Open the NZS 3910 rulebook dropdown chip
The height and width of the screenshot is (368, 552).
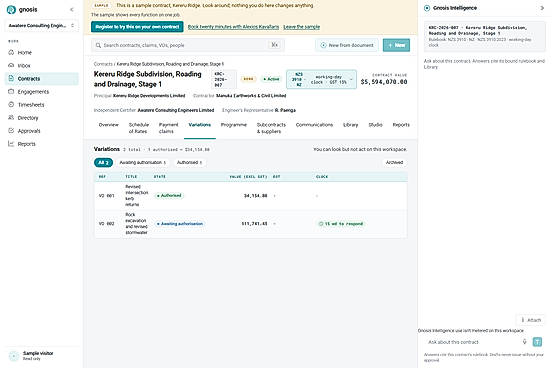coord(321,79)
